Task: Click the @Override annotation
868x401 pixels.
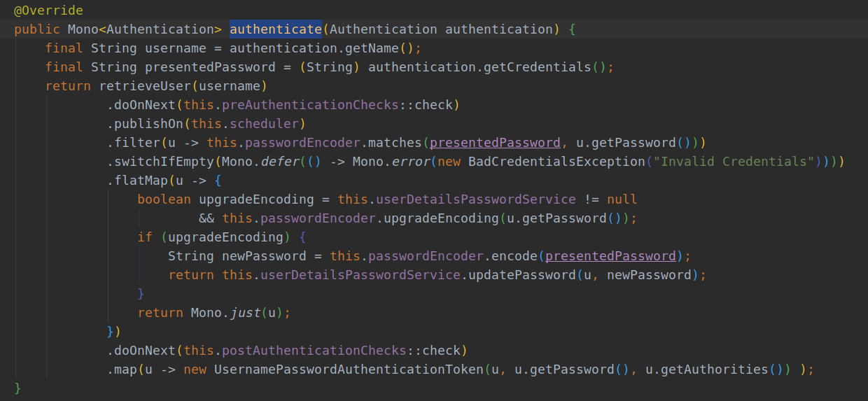Action: click(x=48, y=10)
